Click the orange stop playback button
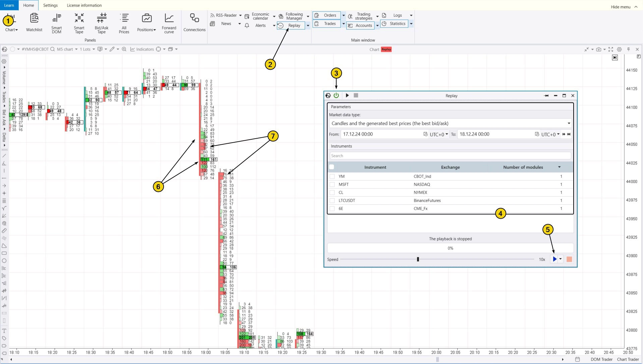The width and height of the screenshot is (643, 364). [569, 259]
